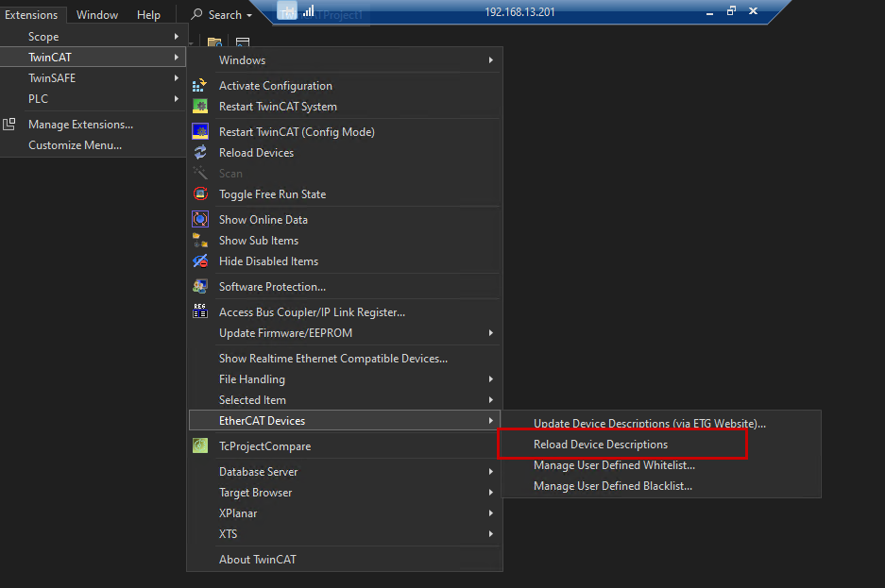Screen dimensions: 885x588
Task: Click Customize Menu entry
Action: [x=93, y=145]
